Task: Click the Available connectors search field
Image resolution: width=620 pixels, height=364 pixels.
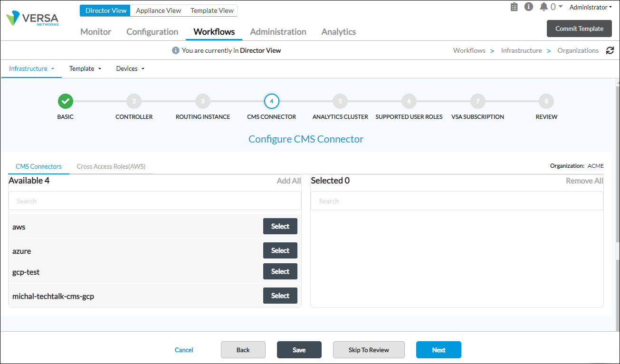Action: [154, 201]
